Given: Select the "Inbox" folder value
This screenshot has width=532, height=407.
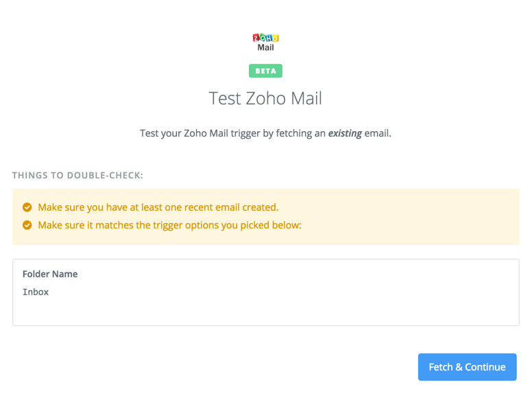Looking at the screenshot, I should (36, 292).
